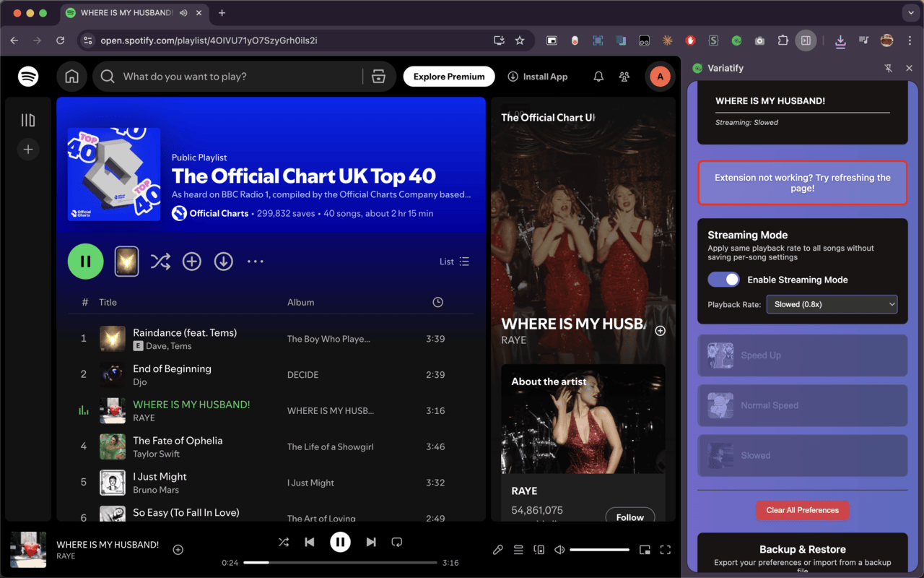Image resolution: width=924 pixels, height=578 pixels.
Task: Open Bruno Mars artist link
Action: tap(156, 491)
